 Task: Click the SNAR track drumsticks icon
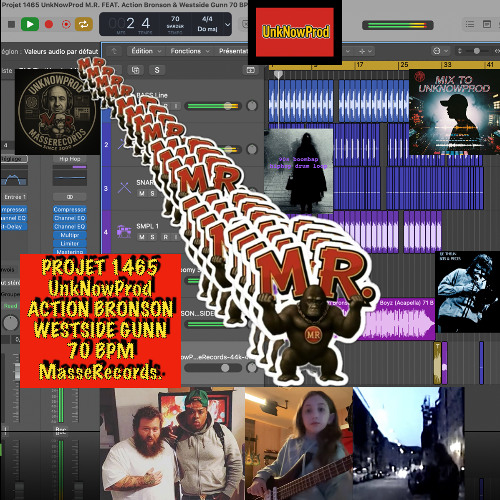[124, 188]
